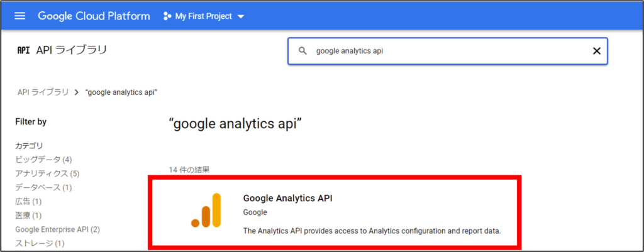Click the API library logo icon
This screenshot has height=252, width=644.
pyautogui.click(x=23, y=50)
